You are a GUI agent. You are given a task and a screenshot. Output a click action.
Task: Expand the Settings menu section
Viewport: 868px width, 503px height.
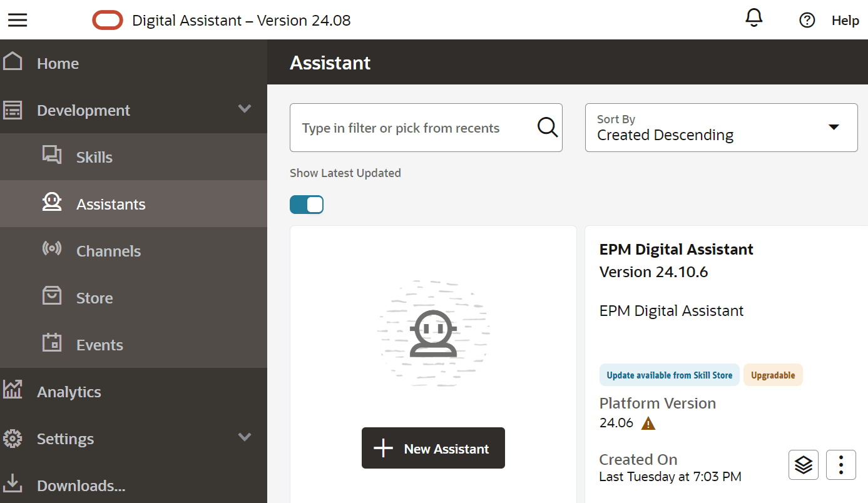[x=245, y=437]
